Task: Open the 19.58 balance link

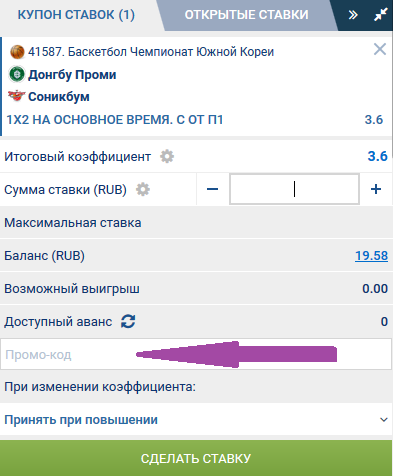Action: click(371, 256)
